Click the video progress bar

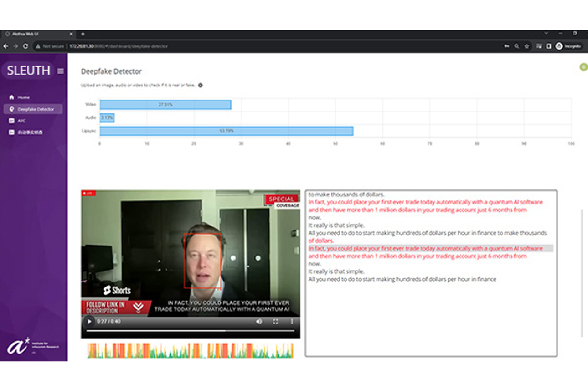(x=191, y=331)
